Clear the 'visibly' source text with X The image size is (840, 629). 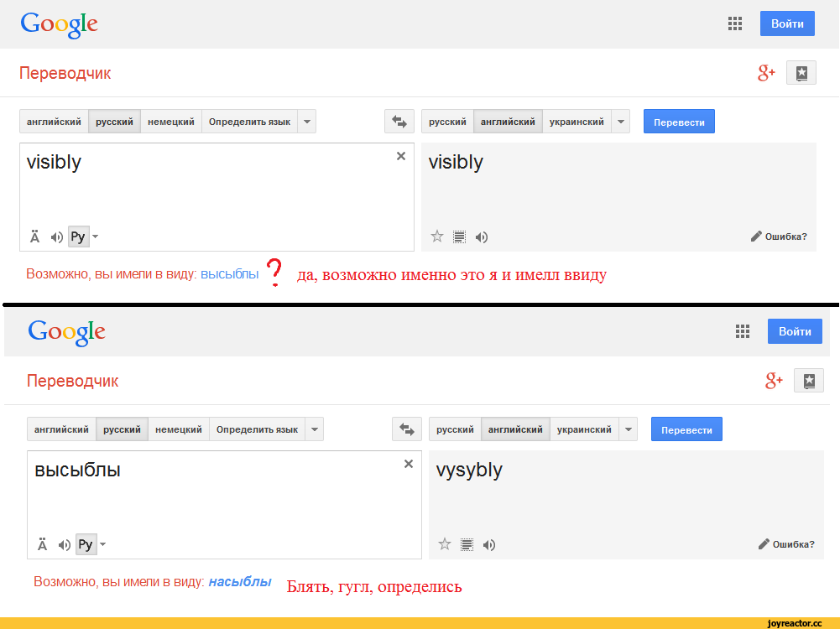pyautogui.click(x=400, y=156)
